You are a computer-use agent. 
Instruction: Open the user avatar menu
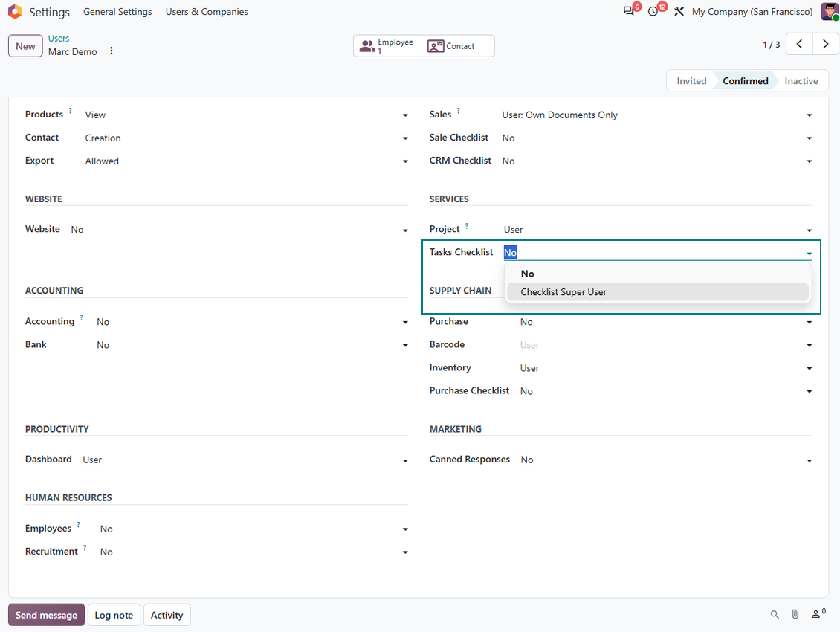pyautogui.click(x=829, y=11)
